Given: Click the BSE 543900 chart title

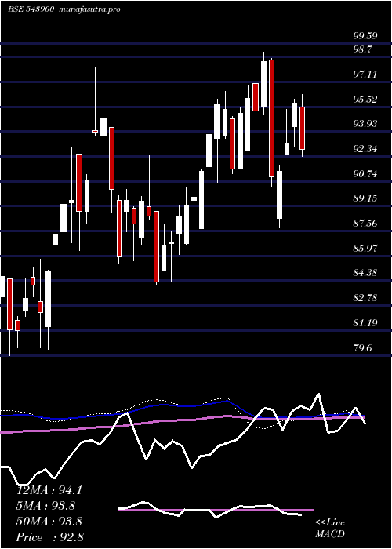Looking at the screenshot, I should click(x=31, y=9).
